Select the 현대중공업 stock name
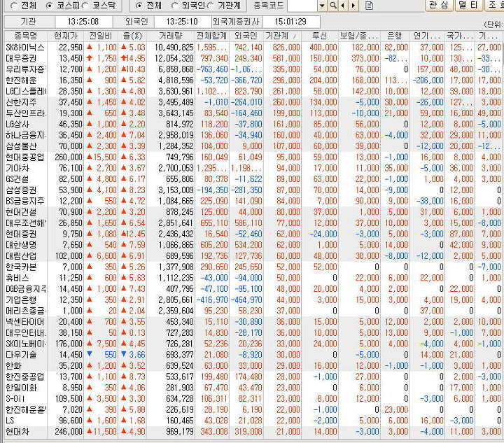504x443 pixels. [24, 157]
